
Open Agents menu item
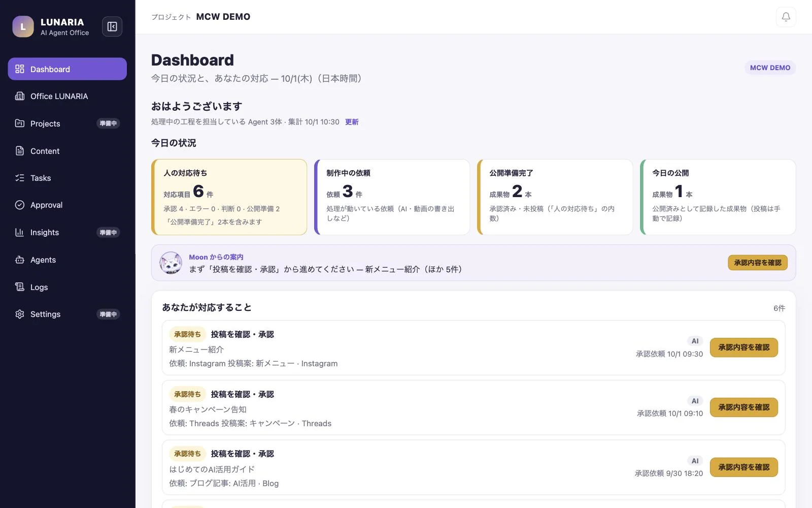point(67,260)
